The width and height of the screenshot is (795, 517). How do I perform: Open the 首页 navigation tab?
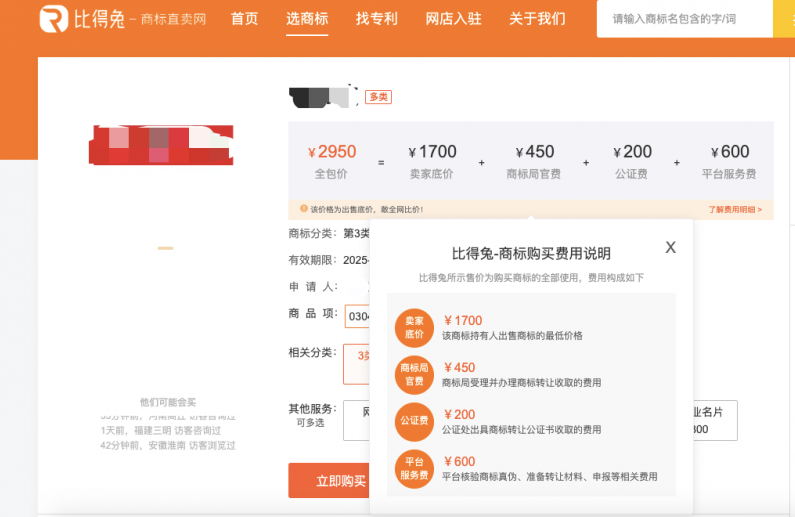tap(244, 19)
